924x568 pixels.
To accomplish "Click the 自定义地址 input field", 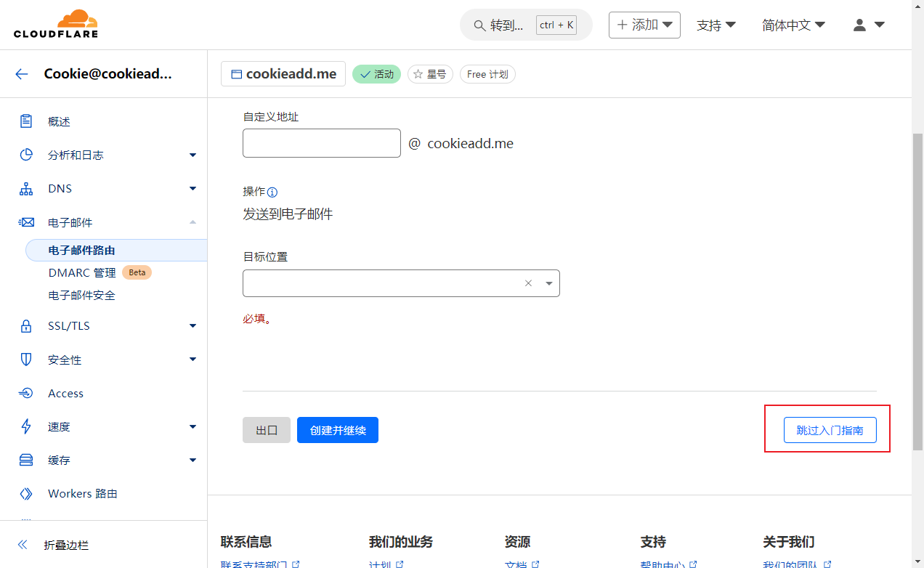I will point(321,143).
